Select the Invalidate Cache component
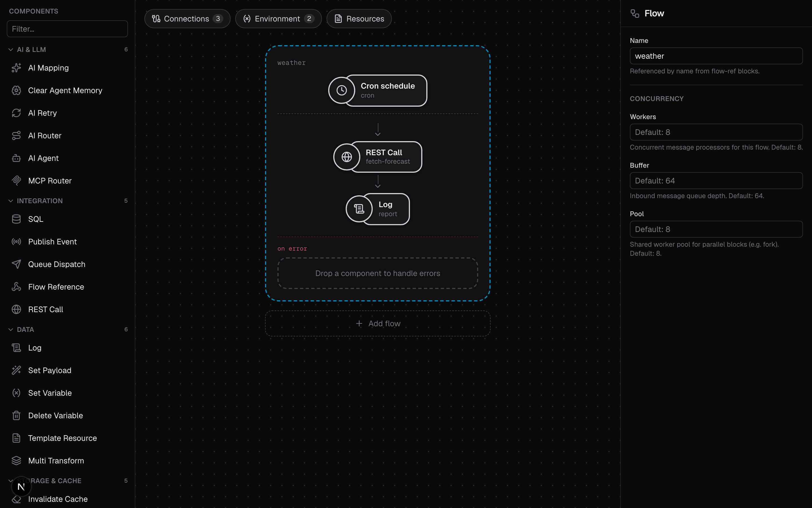This screenshot has width=812, height=508. coord(67,499)
